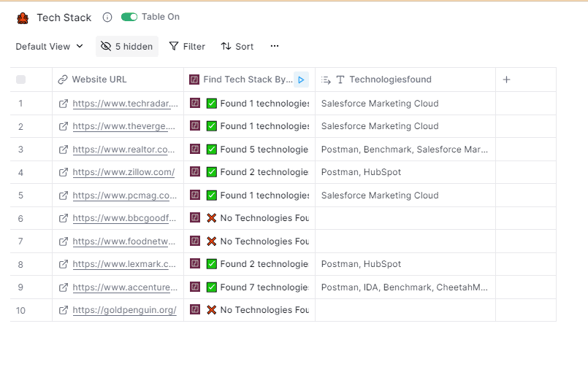The height and width of the screenshot is (383, 588).
Task: Click the enrichment icon in pcmag row
Action: [x=195, y=195]
